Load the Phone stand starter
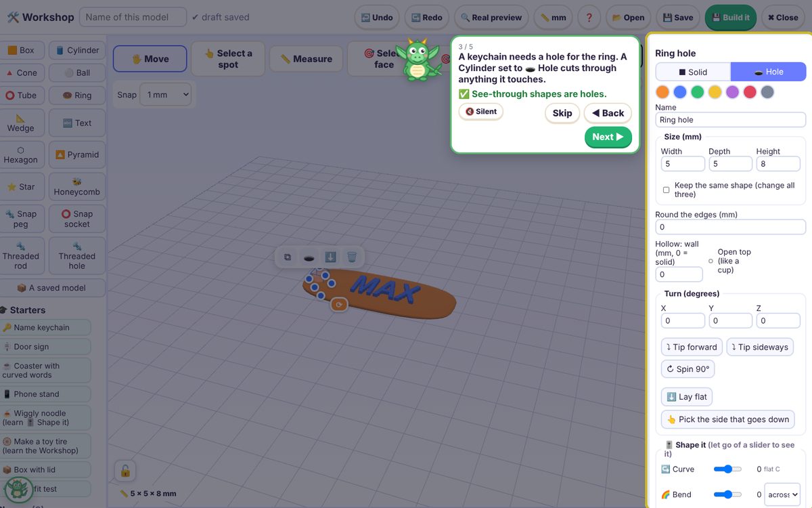This screenshot has height=508, width=812. coord(45,394)
